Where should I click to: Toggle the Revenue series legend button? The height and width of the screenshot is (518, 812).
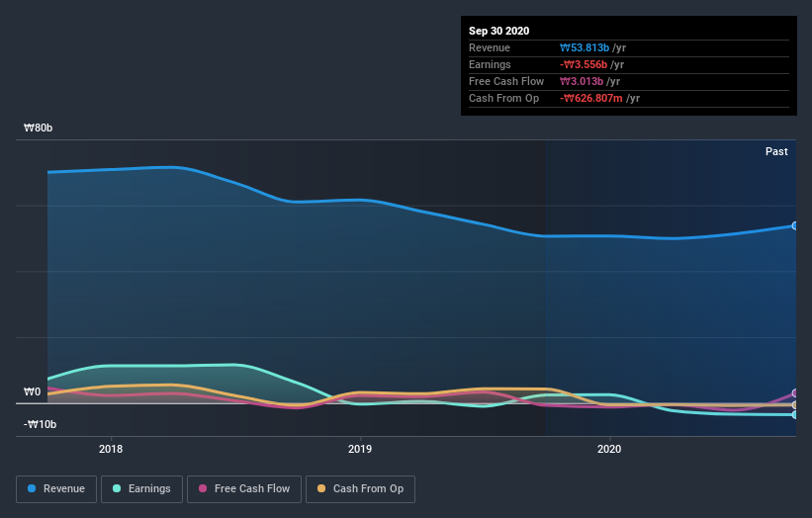[56, 489]
